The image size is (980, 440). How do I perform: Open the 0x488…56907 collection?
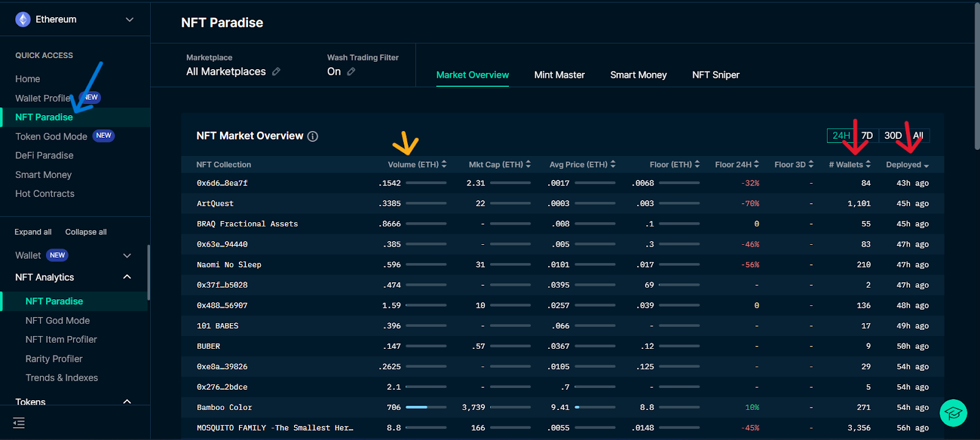click(222, 305)
